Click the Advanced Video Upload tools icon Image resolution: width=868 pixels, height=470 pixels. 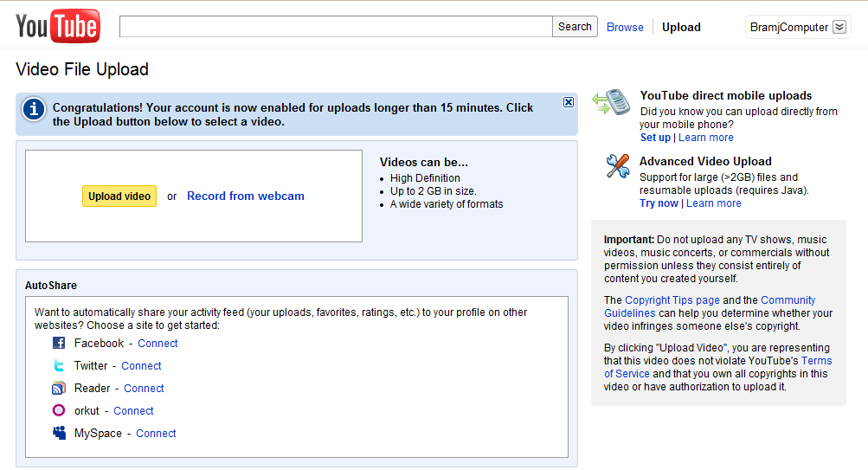618,165
